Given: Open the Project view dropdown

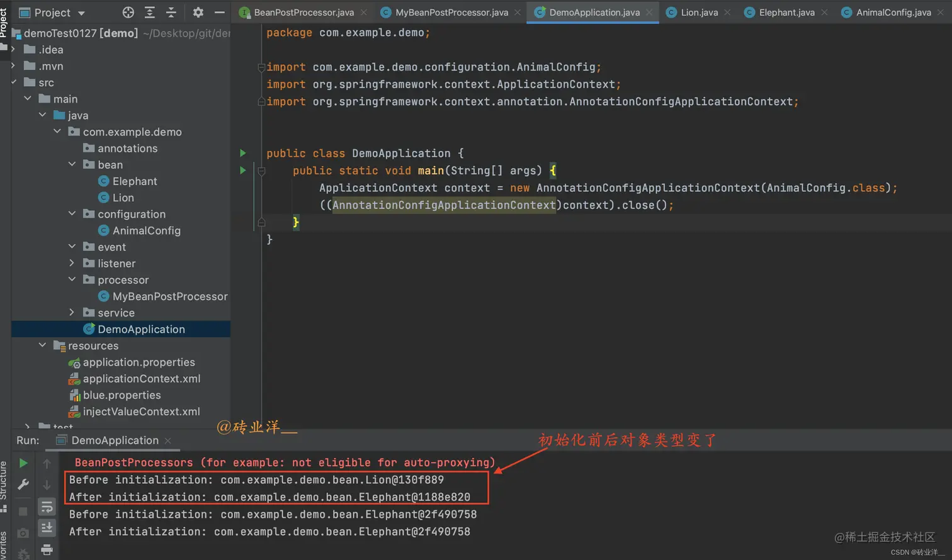Looking at the screenshot, I should [81, 13].
